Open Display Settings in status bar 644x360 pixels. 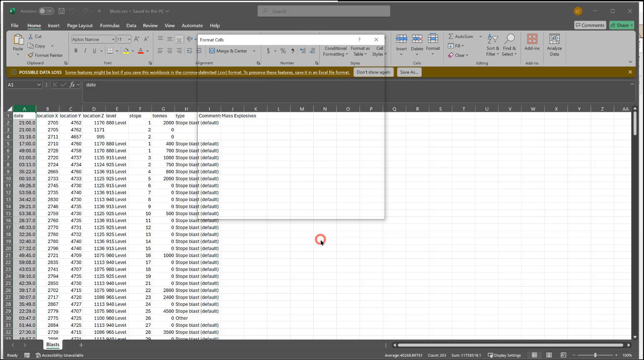click(504, 355)
